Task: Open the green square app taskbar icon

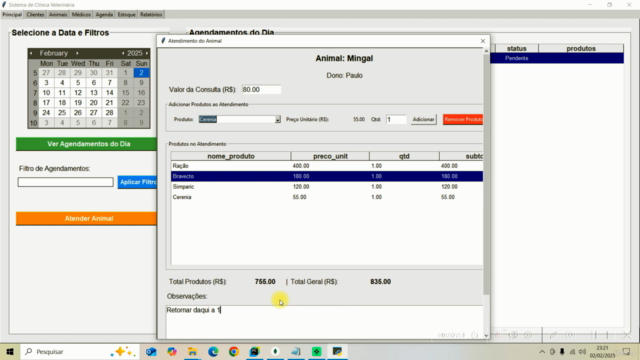Action: [x=316, y=351]
